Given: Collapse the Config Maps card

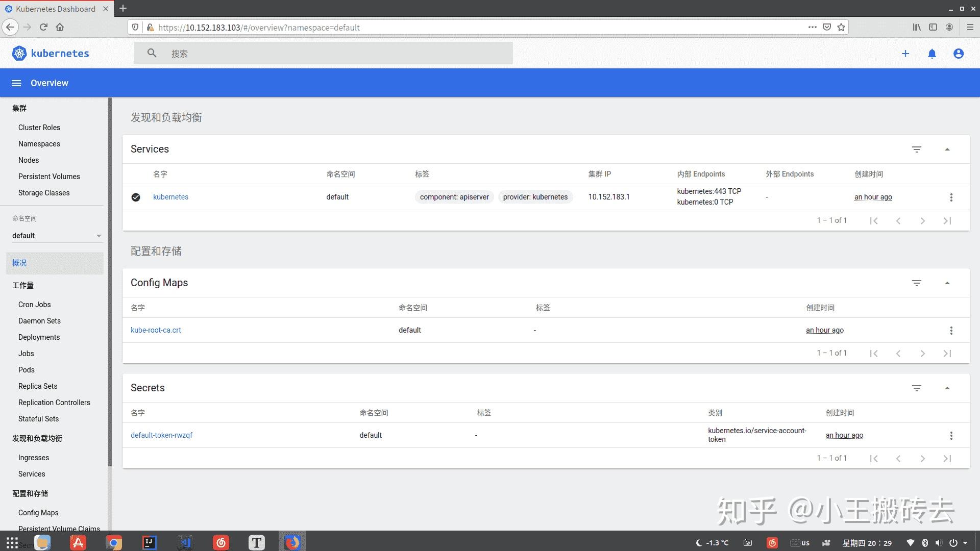Looking at the screenshot, I should (947, 283).
